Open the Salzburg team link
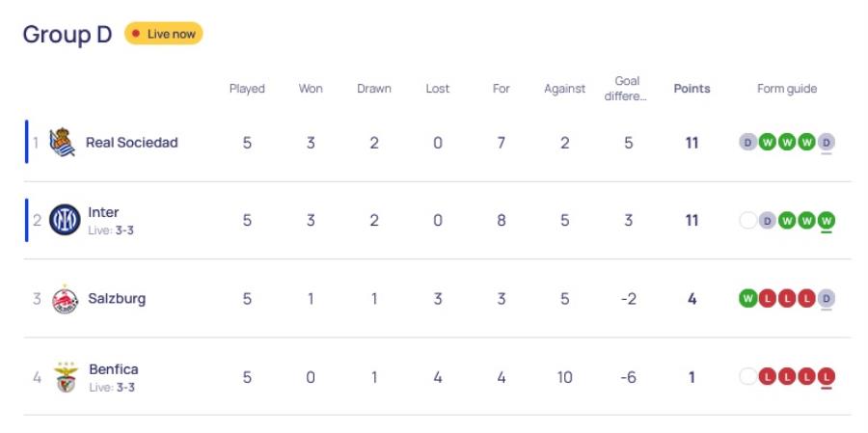The height and width of the screenshot is (433, 868). (117, 298)
